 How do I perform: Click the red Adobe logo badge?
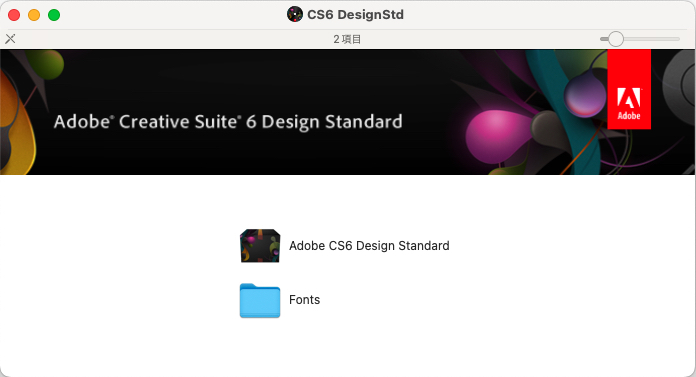(629, 89)
